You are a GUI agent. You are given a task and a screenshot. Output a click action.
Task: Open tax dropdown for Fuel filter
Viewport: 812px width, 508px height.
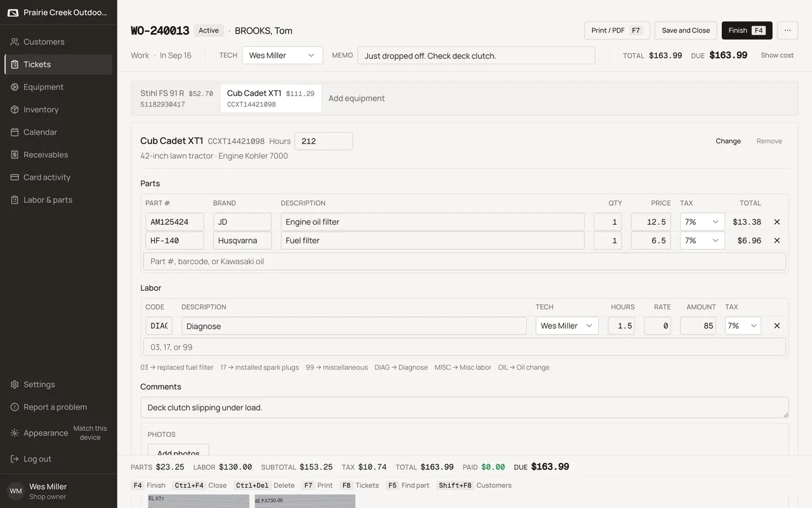(702, 241)
